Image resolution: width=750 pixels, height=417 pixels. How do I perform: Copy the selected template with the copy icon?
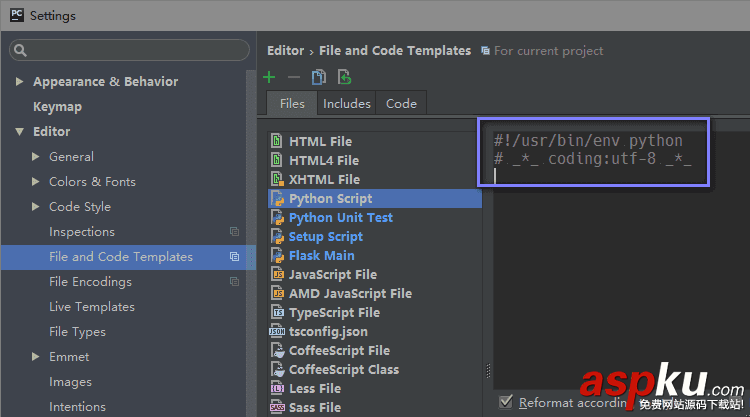[319, 77]
